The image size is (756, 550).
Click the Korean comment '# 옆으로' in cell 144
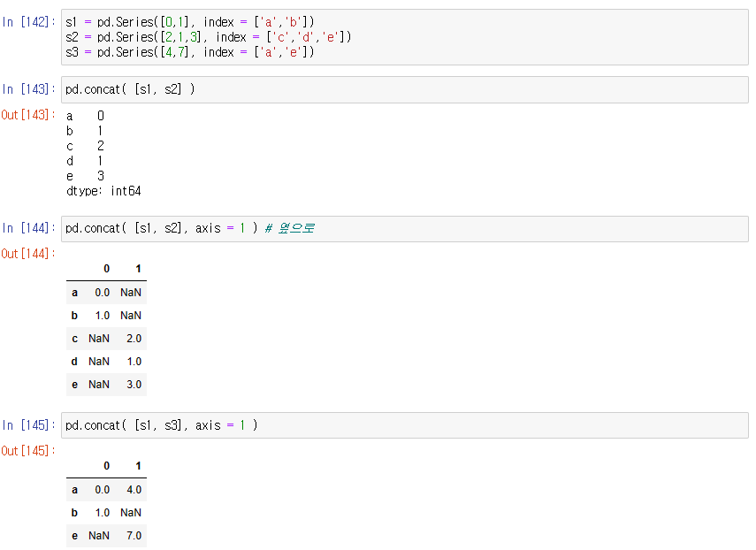click(x=290, y=228)
